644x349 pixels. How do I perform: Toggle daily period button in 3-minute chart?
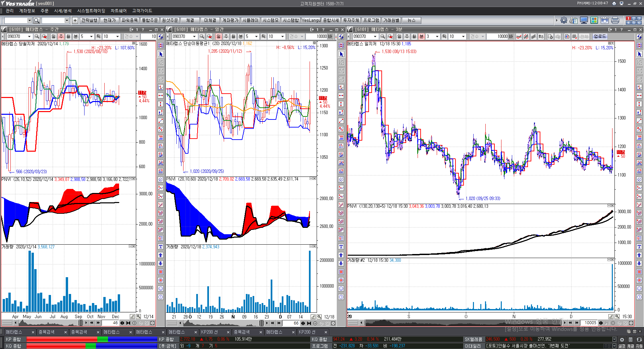[399, 37]
